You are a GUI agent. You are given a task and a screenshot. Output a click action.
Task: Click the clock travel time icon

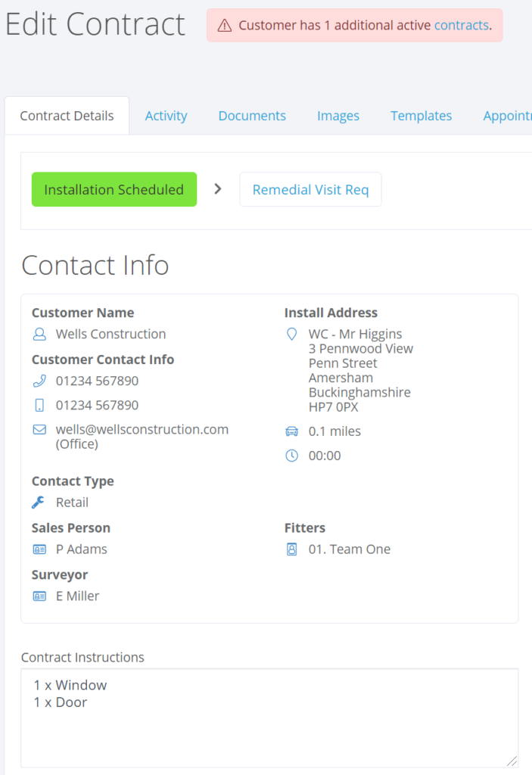pyautogui.click(x=291, y=456)
